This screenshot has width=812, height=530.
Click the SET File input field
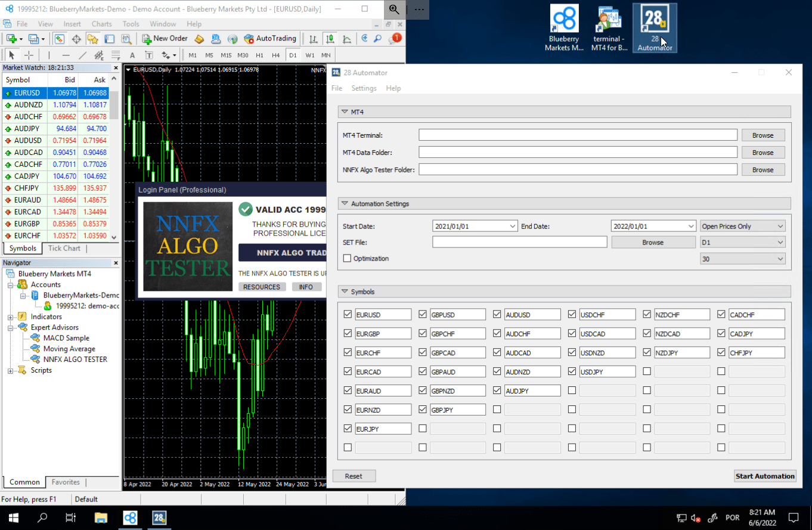[x=519, y=242]
